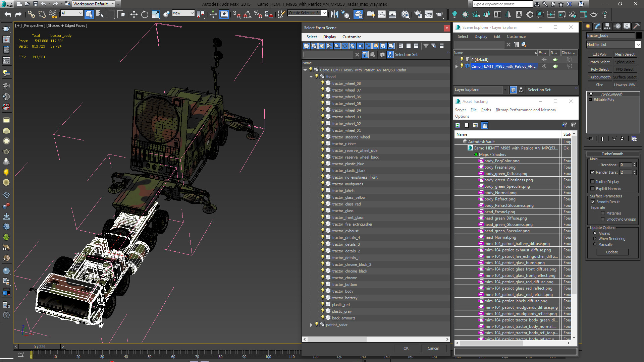Open the Modifier List dropdown
644x362 pixels.
[x=637, y=45]
